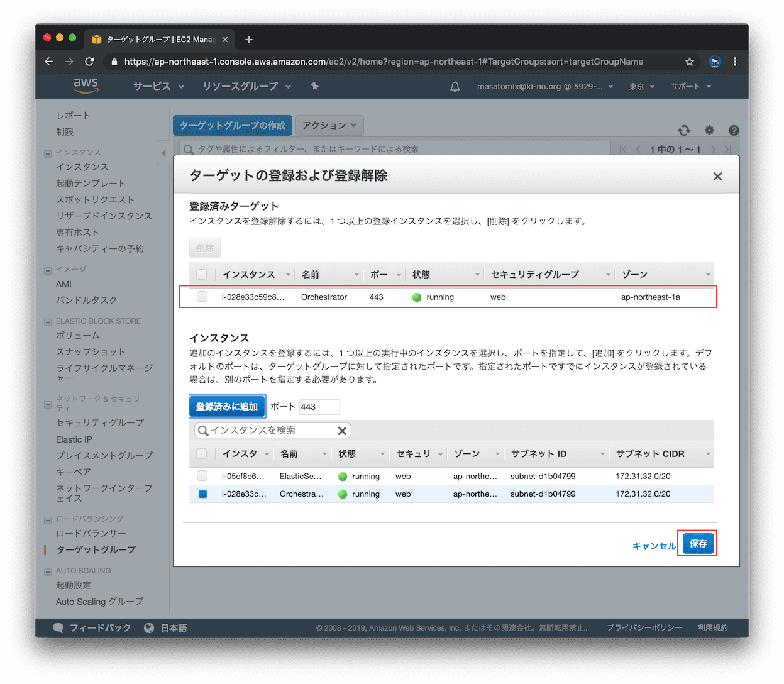Focus the browser address bar URL
This screenshot has height=684, width=784.
pyautogui.click(x=384, y=62)
